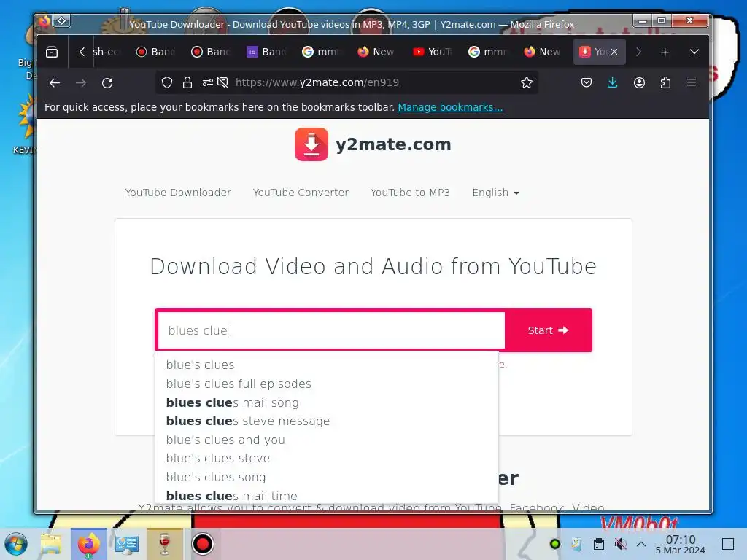Bookmark this page with star icon
747x560 pixels.
point(527,83)
